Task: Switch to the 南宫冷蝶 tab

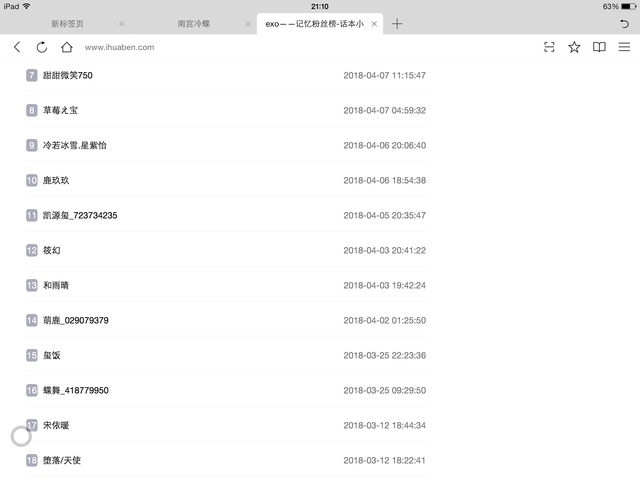Action: click(x=193, y=24)
